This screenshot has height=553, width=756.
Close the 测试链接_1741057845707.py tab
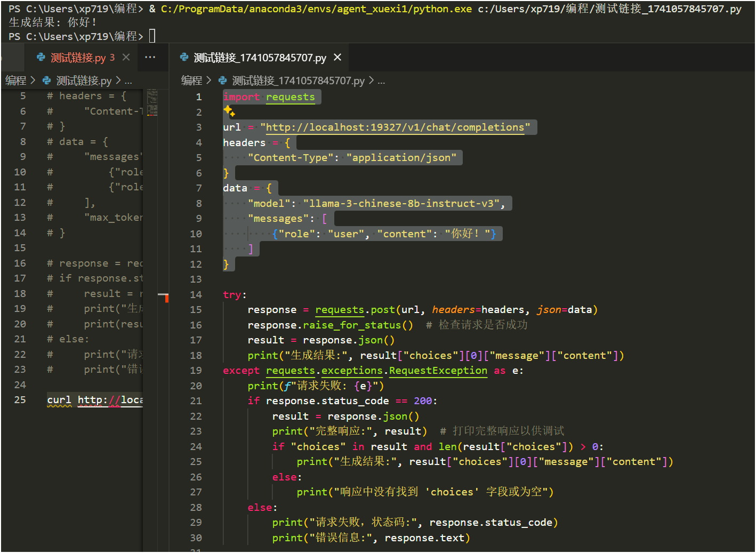[337, 57]
